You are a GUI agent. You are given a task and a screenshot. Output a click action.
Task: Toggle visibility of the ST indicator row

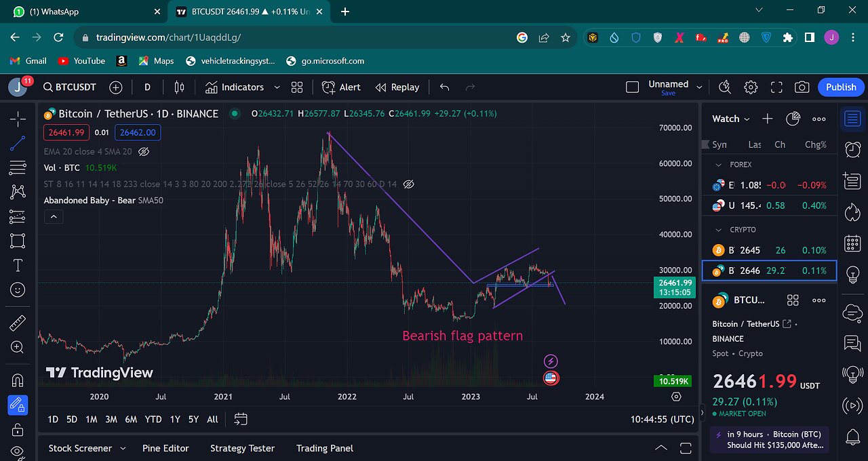point(408,184)
